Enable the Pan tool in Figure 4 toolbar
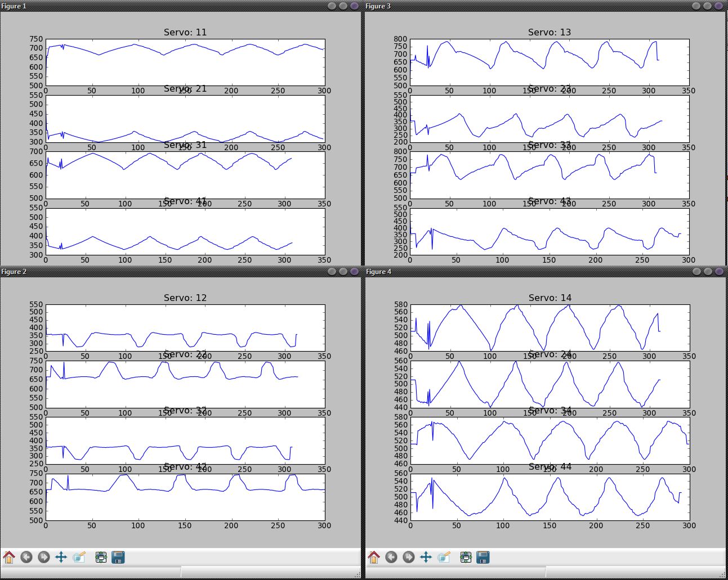The height and width of the screenshot is (580, 728). (426, 557)
